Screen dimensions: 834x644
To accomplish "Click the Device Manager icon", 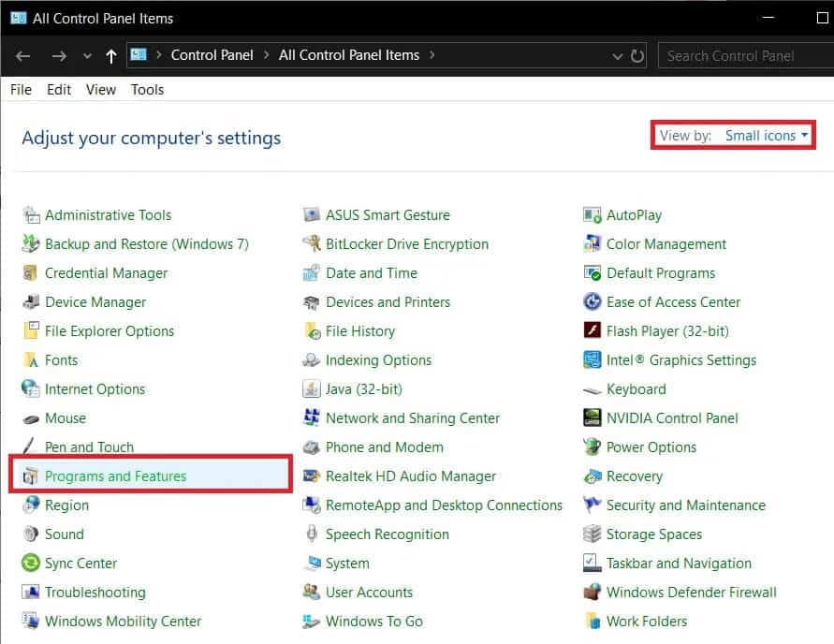I will click(x=31, y=302).
